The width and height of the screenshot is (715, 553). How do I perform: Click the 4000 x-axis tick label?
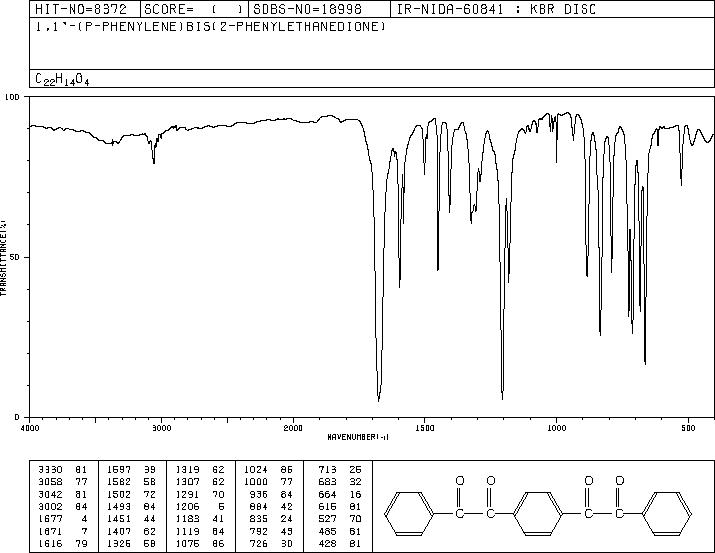(30, 428)
